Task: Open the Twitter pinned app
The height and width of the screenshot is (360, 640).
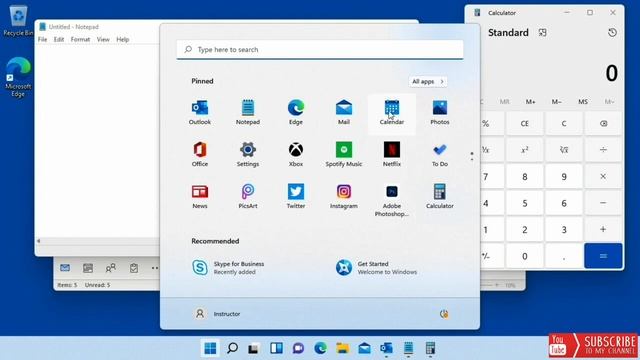Action: [296, 197]
